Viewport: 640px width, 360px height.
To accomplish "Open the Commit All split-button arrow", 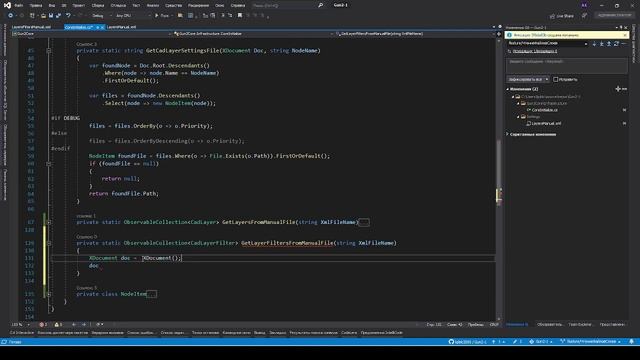I will pos(547,79).
